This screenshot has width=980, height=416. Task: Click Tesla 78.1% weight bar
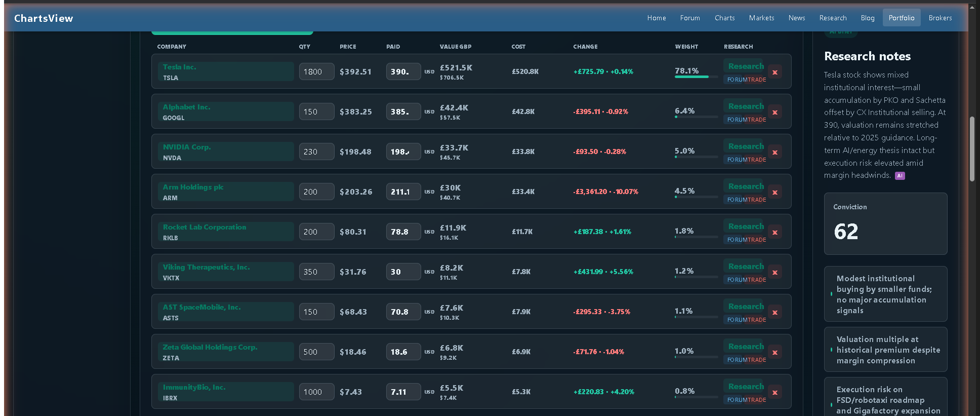pyautogui.click(x=696, y=77)
